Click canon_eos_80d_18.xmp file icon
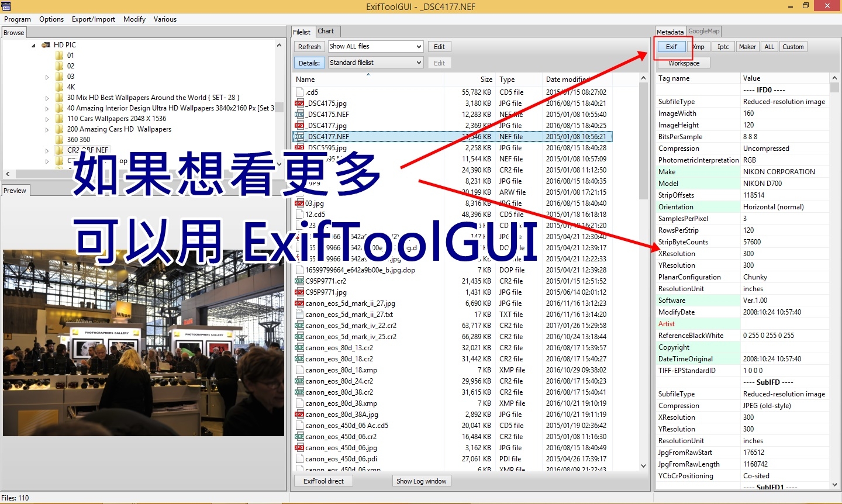Image resolution: width=842 pixels, height=504 pixels. (x=299, y=370)
